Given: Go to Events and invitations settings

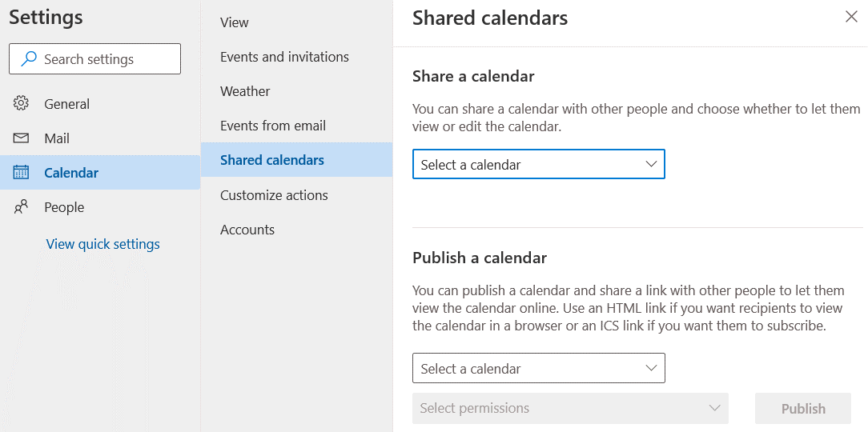Looking at the screenshot, I should (x=284, y=57).
